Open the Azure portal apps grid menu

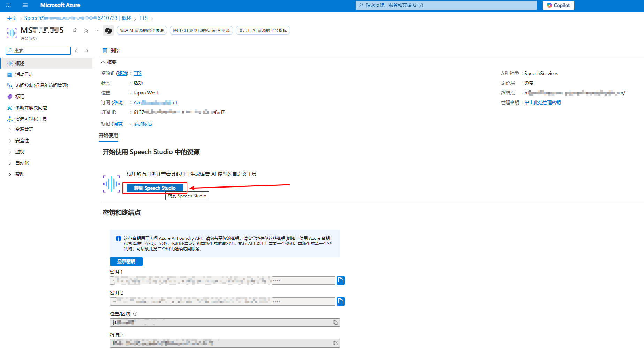[8, 5]
